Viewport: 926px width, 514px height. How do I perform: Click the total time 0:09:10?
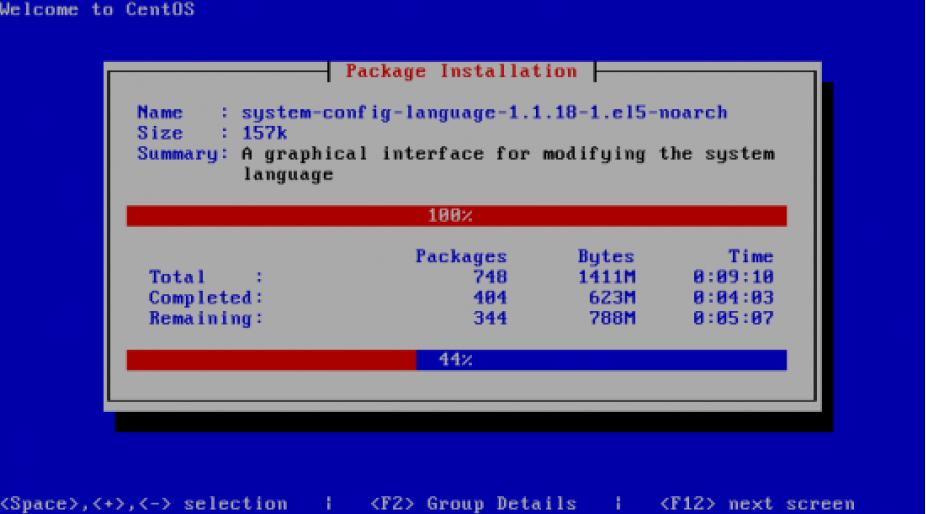pyautogui.click(x=733, y=276)
